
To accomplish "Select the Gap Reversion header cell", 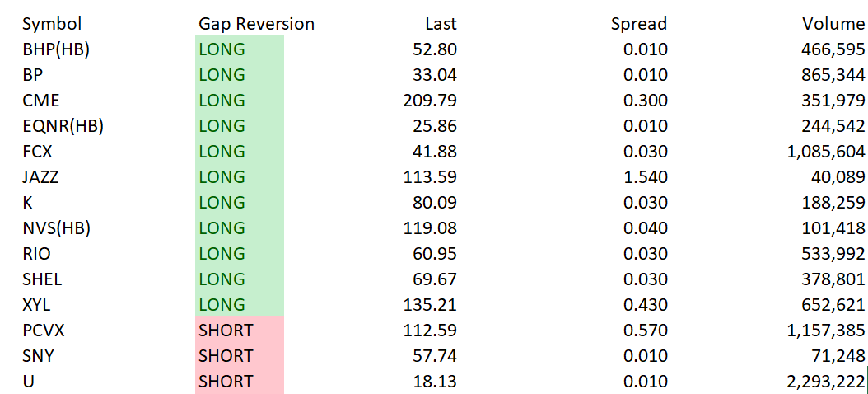I will click(256, 24).
